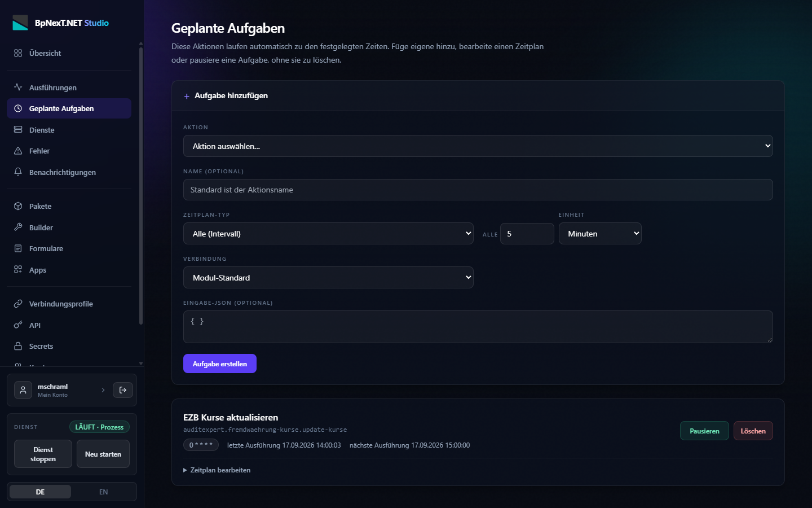
Task: Open the Minuten unit dropdown
Action: 600,234
